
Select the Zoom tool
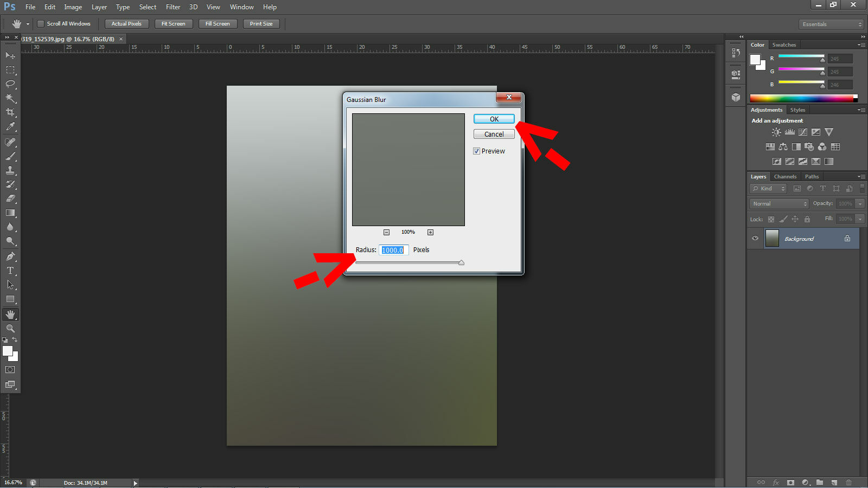tap(10, 328)
